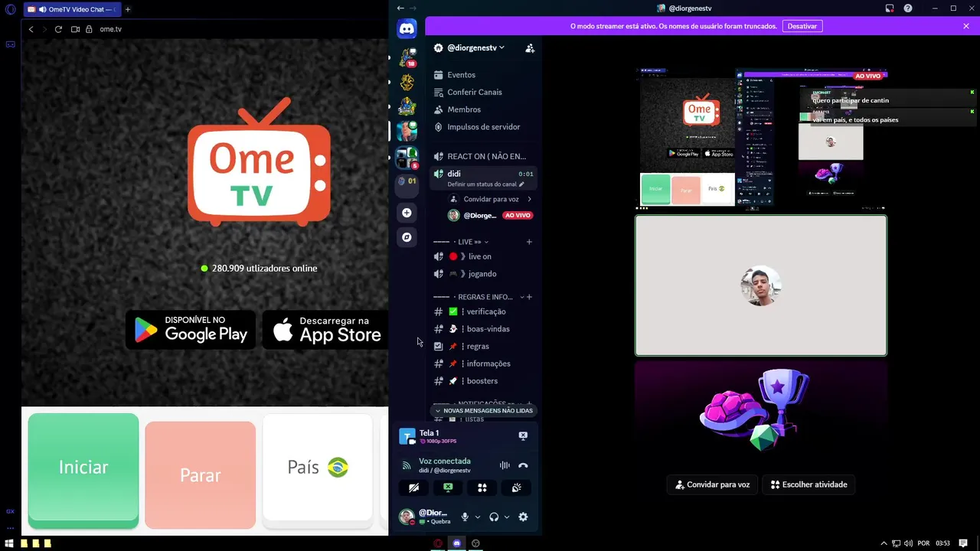
Task: Open the headphones output options dropdown
Action: (507, 517)
